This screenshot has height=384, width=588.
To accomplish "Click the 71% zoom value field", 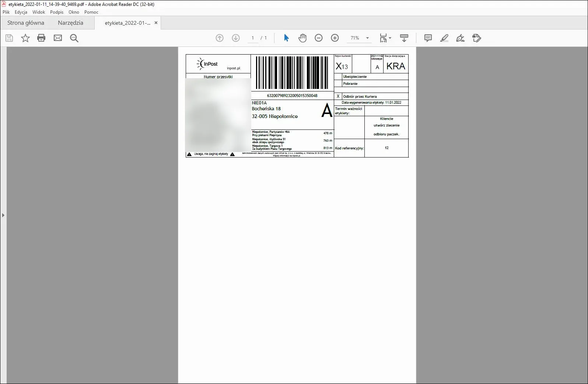I will point(355,38).
